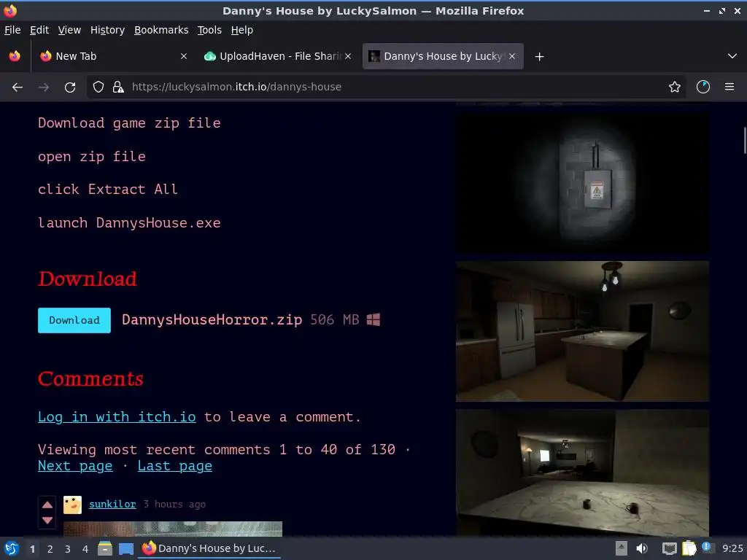Open the Firefox account circle icon
Viewport: 747px width, 560px height.
[703, 87]
